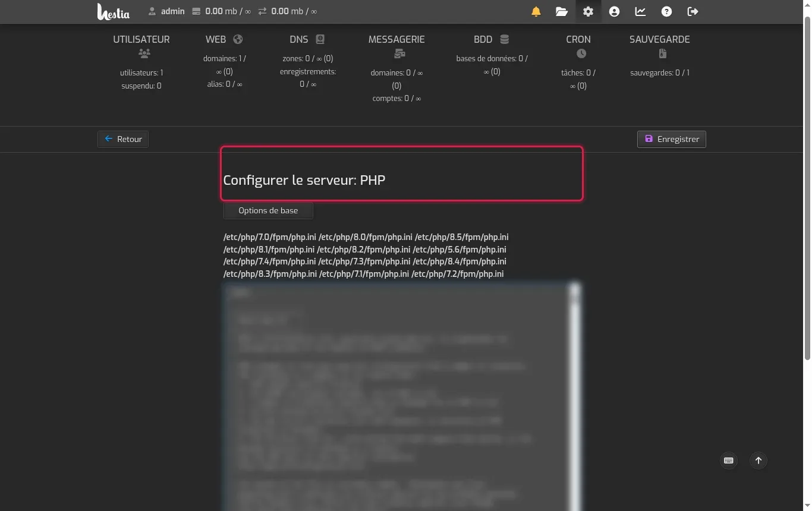Jump to top with the up-arrow icon
Viewport: 812px width, 511px height.
point(759,460)
